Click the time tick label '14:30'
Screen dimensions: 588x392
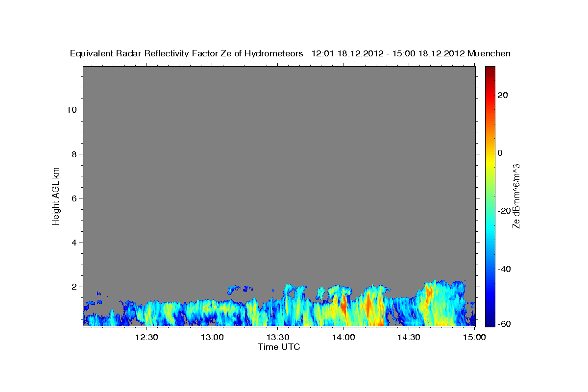pyautogui.click(x=409, y=338)
